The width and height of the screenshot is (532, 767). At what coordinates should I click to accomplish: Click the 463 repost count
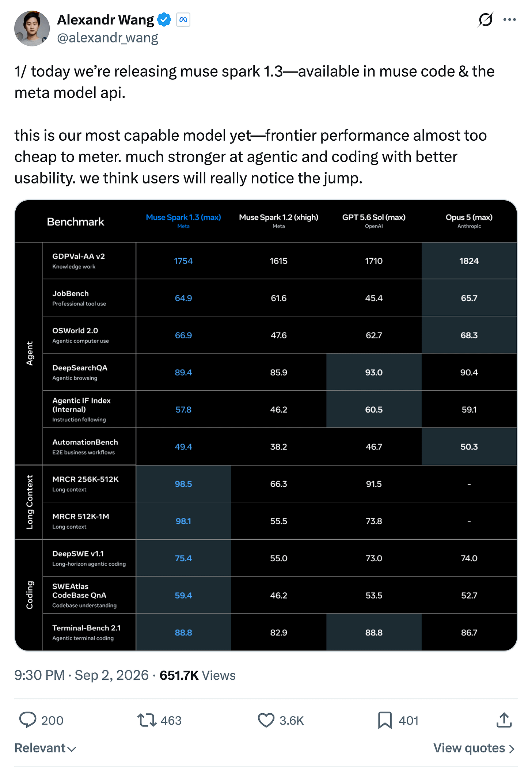(171, 721)
